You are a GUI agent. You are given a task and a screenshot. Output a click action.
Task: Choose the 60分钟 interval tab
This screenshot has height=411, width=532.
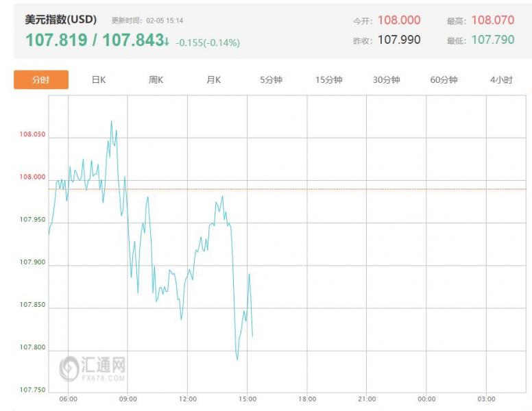(444, 79)
